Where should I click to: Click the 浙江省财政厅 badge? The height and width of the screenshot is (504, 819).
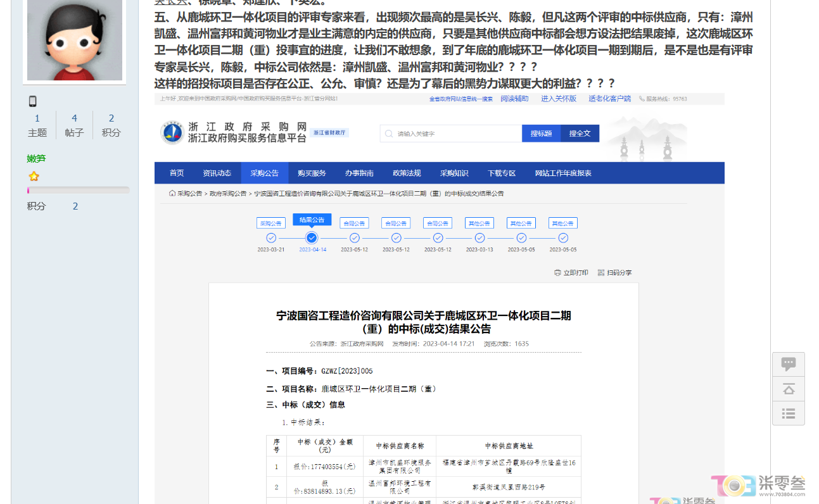329,133
